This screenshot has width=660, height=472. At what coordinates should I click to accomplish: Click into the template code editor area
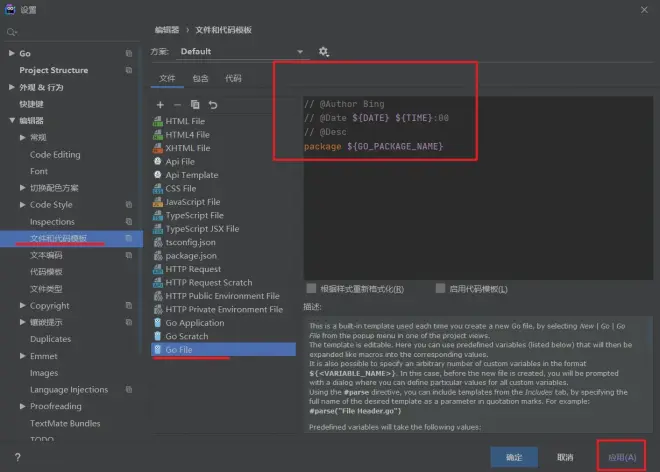(x=478, y=188)
